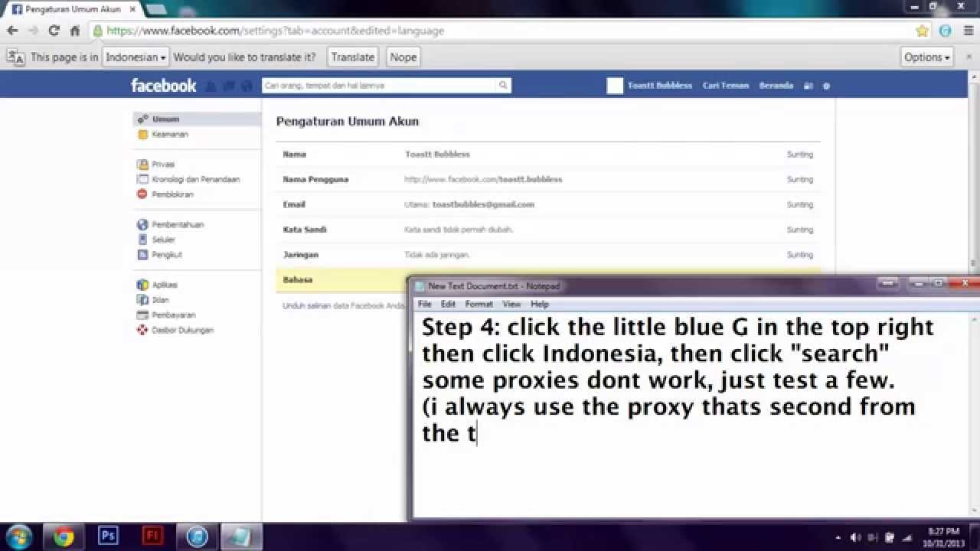Click the Chrome forward arrow
Viewport: 980px width, 551px height.
tap(33, 31)
